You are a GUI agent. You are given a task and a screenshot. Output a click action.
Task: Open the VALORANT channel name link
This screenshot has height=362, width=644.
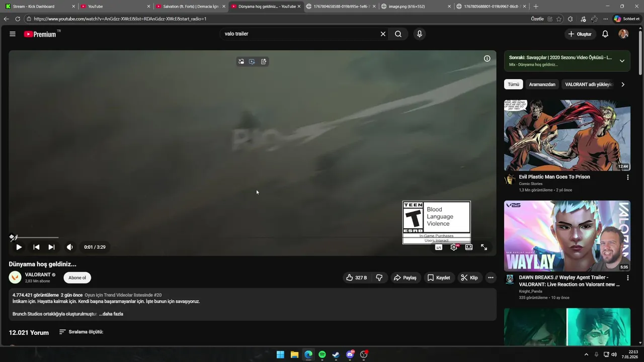click(38, 275)
